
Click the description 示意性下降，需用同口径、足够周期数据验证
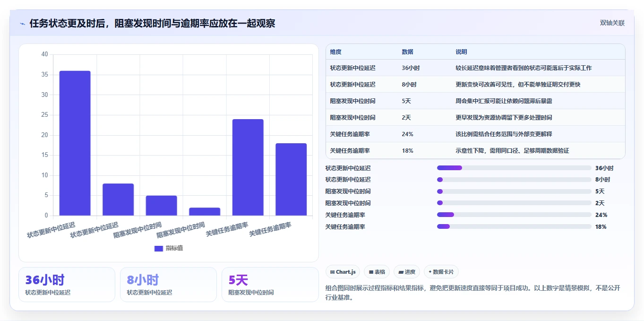coord(512,151)
